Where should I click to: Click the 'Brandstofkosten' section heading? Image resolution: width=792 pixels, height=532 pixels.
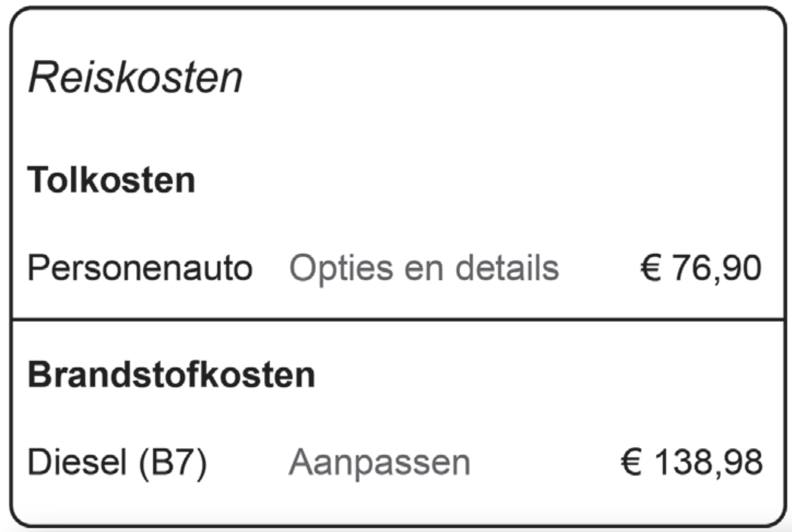click(171, 375)
